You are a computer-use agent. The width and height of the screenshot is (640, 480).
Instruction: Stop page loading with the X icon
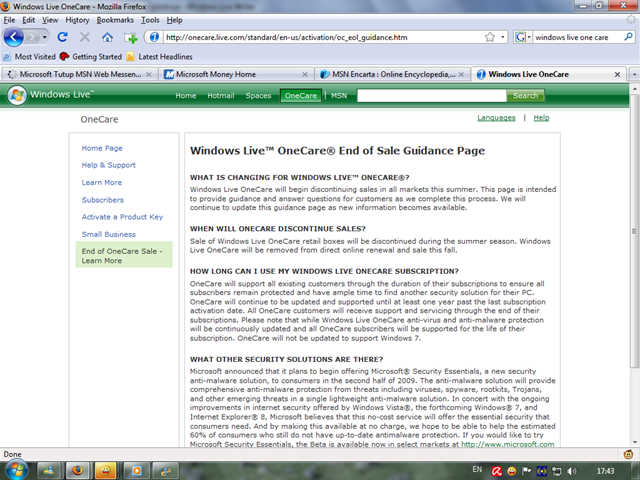84,37
